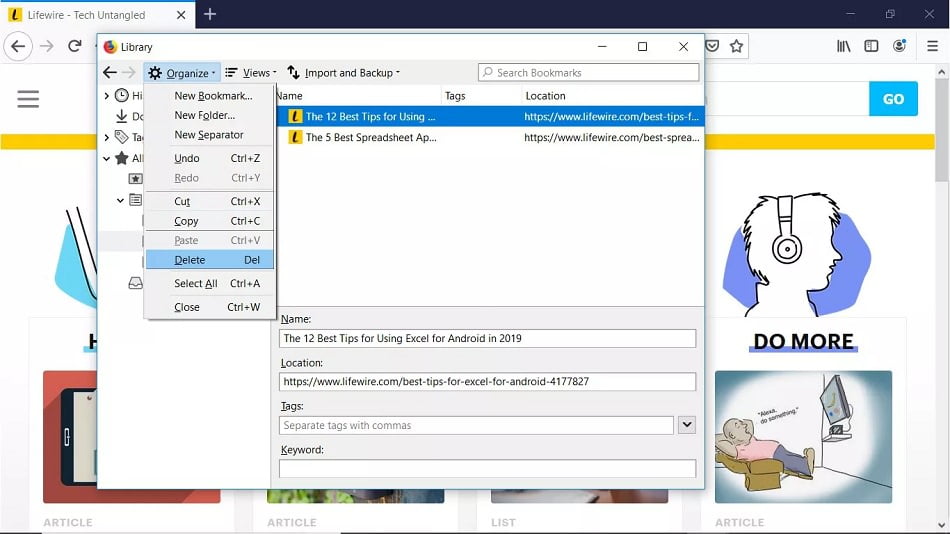Screen dimensions: 950x534
Task: Collapse the All Bookmarks tree node
Action: [x=107, y=158]
